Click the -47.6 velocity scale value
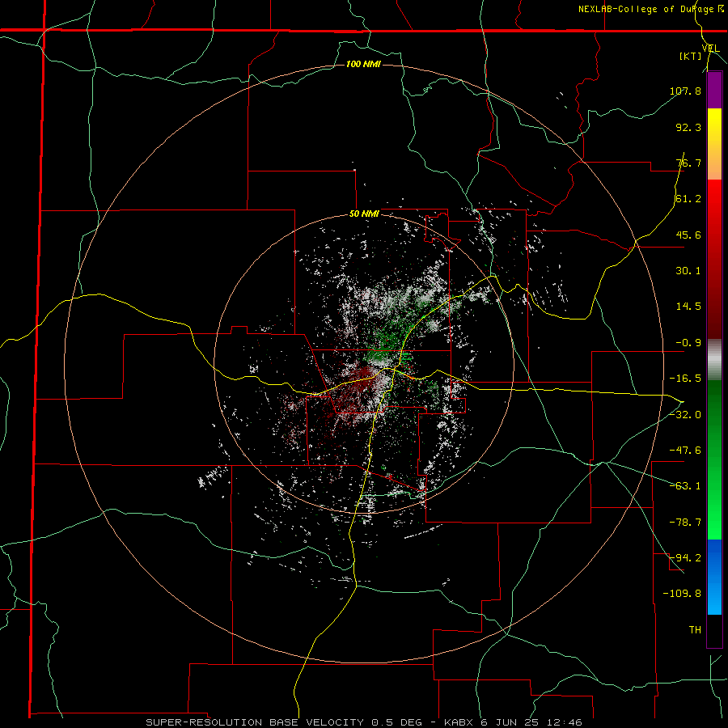 [685, 451]
